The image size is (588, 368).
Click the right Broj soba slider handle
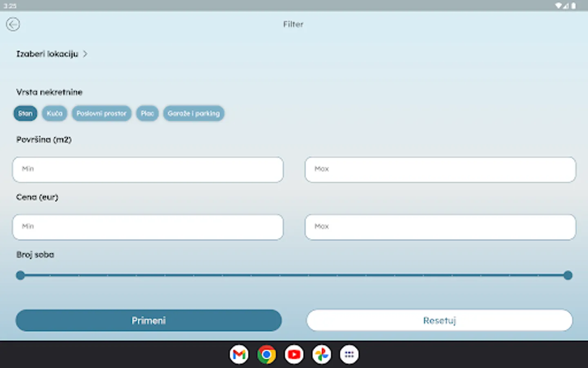[x=568, y=275]
